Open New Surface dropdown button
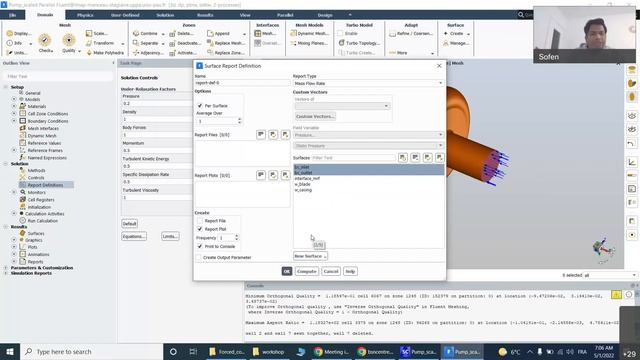The height and width of the screenshot is (360, 640). tap(310, 256)
